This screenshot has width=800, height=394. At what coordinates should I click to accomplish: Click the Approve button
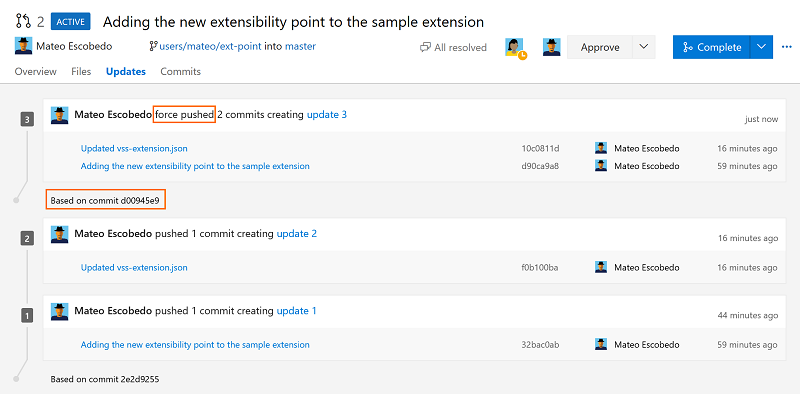click(x=600, y=47)
